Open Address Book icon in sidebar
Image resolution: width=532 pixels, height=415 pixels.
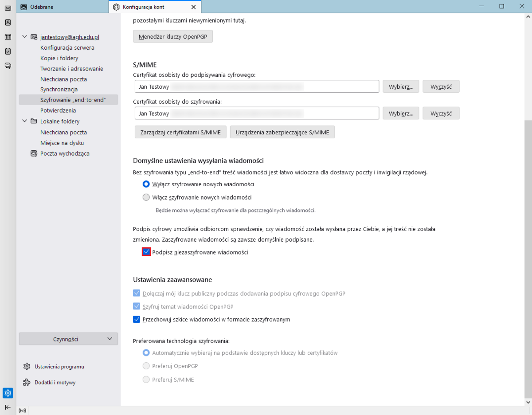point(8,23)
